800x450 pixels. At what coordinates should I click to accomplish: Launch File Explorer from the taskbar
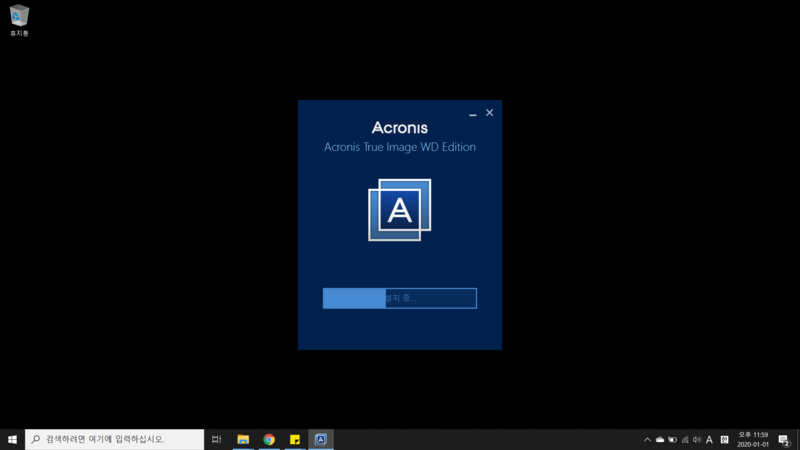(243, 439)
